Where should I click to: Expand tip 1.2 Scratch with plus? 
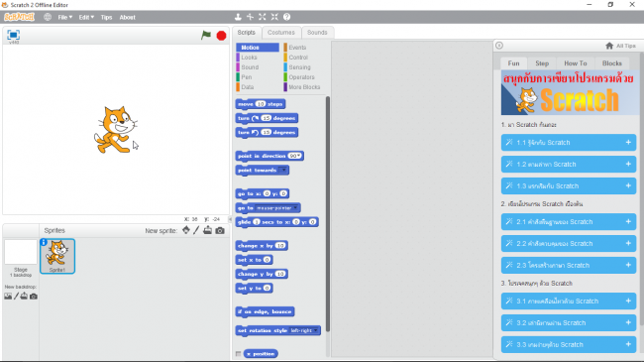(628, 164)
